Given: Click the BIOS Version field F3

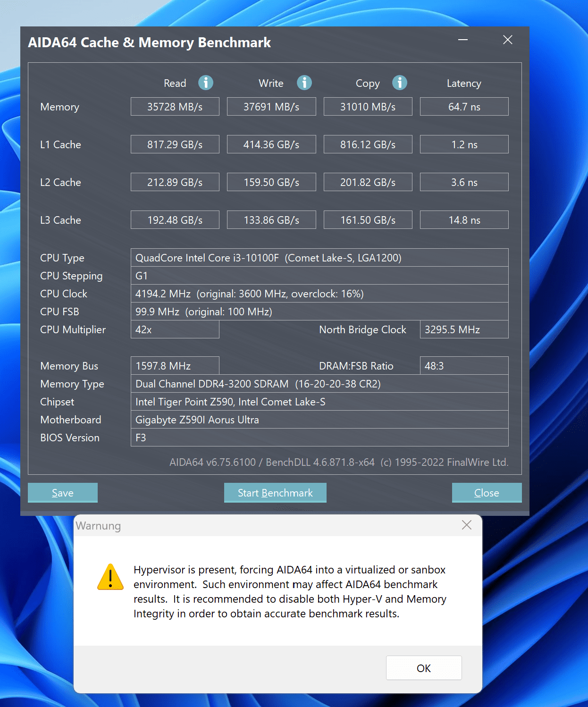Looking at the screenshot, I should point(319,438).
